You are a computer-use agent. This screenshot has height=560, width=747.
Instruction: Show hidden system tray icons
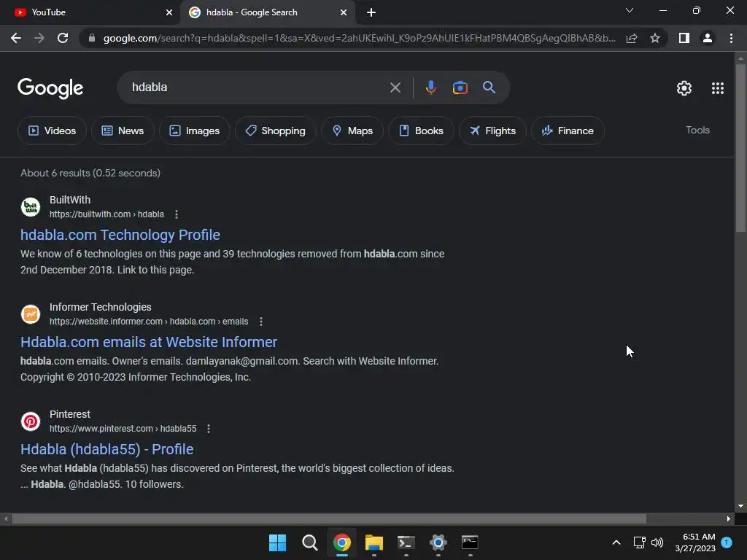pos(616,542)
